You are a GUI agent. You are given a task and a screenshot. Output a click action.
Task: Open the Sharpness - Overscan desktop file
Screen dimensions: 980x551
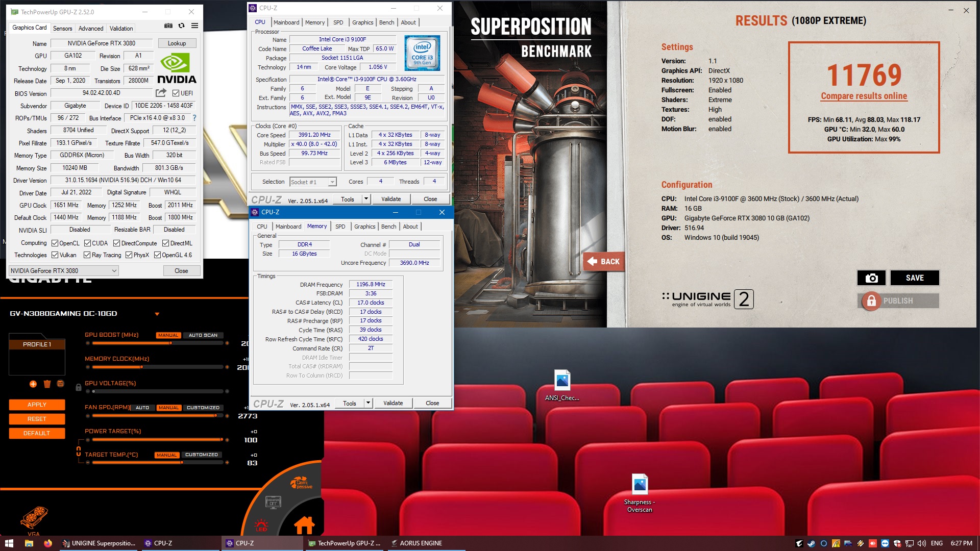(x=640, y=493)
